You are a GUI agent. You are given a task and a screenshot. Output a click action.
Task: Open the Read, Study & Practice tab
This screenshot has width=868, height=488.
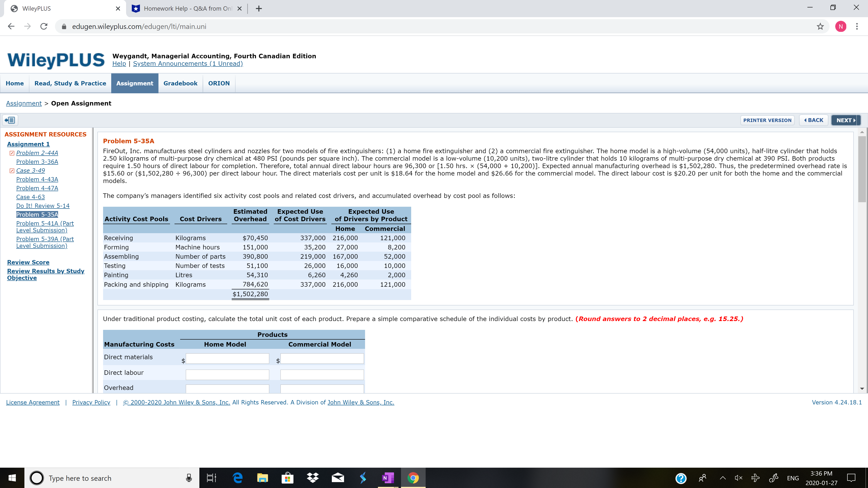click(x=70, y=83)
